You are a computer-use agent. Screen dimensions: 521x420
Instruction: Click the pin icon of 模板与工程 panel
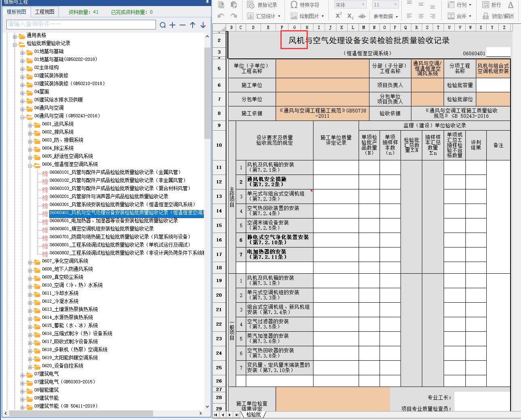207,2
